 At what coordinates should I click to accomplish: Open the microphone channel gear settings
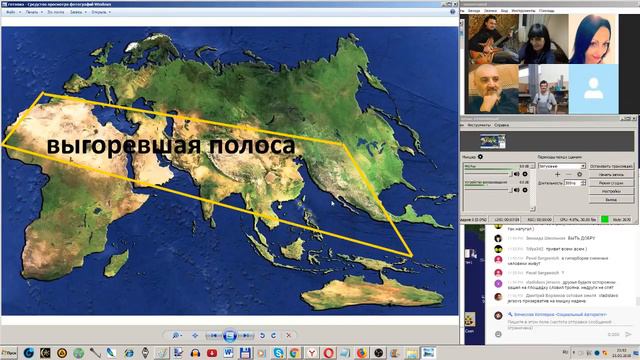[525, 174]
